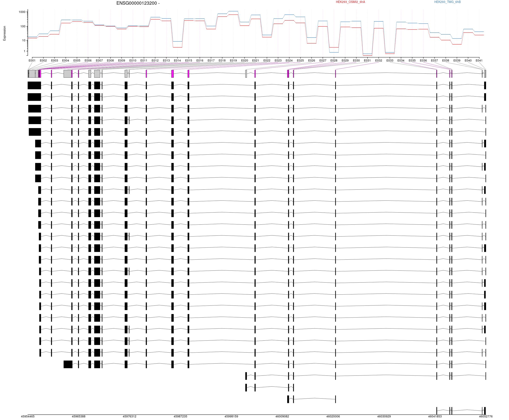Click exon label E041

[x=479, y=60]
